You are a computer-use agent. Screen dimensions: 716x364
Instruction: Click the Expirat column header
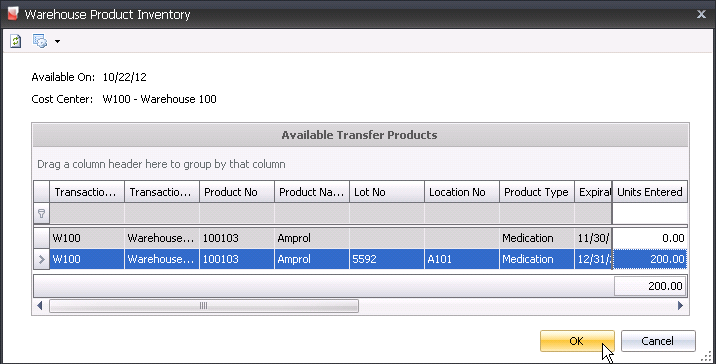click(593, 192)
